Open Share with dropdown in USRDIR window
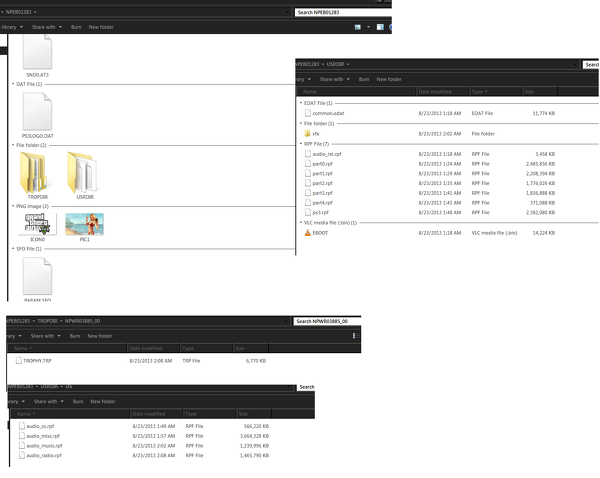This screenshot has height=478, width=600. tap(334, 78)
